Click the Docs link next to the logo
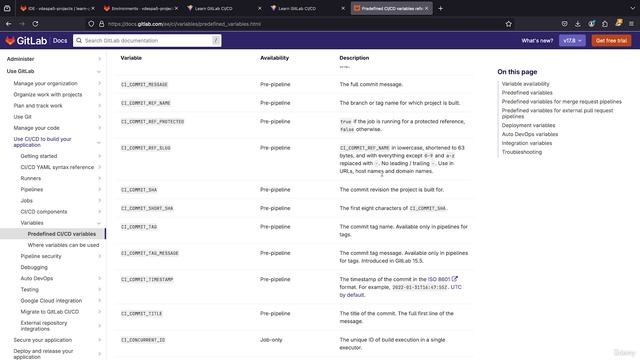The height and width of the screenshot is (360, 640). (60, 40)
